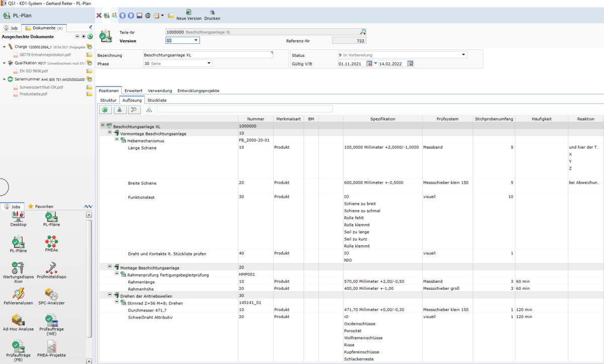Click the Bezeichnung input field

[208, 55]
